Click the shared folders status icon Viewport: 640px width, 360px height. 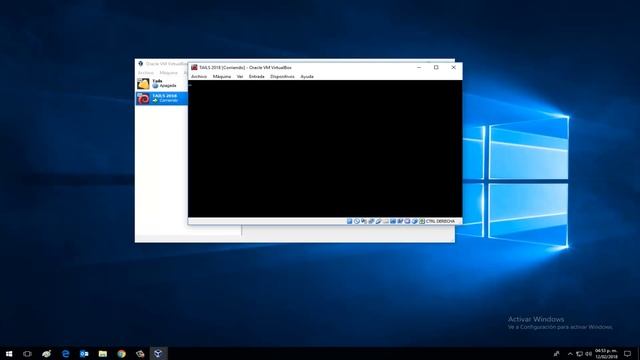click(386, 221)
